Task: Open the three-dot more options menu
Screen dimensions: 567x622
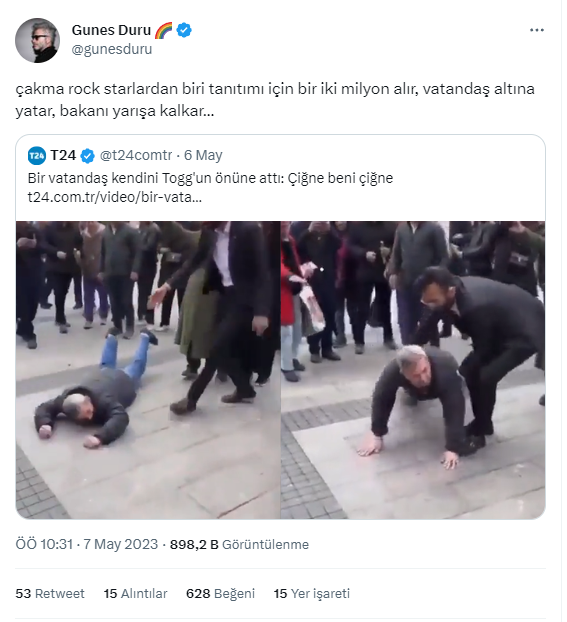Action: (536, 30)
